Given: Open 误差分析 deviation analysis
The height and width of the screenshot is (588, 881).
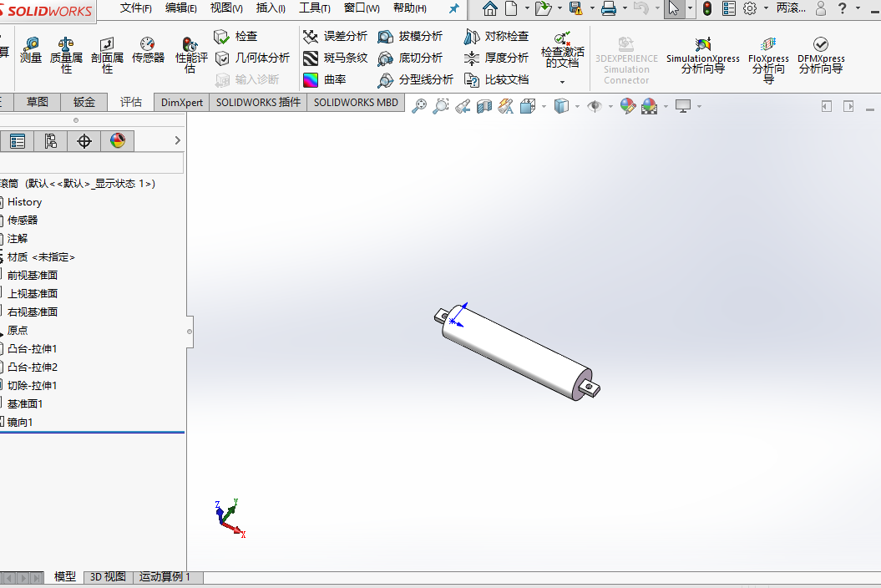Looking at the screenshot, I should coord(335,37).
